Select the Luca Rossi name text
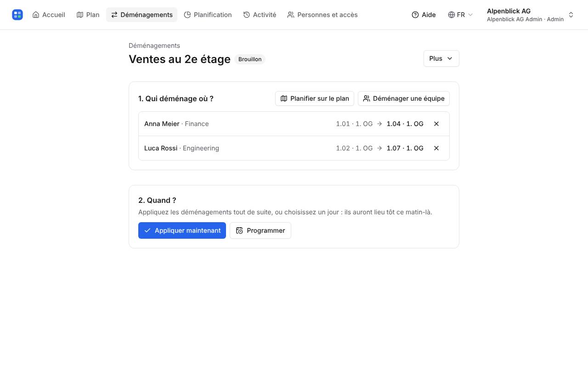Viewport: 588px width, 368px height. point(161,148)
